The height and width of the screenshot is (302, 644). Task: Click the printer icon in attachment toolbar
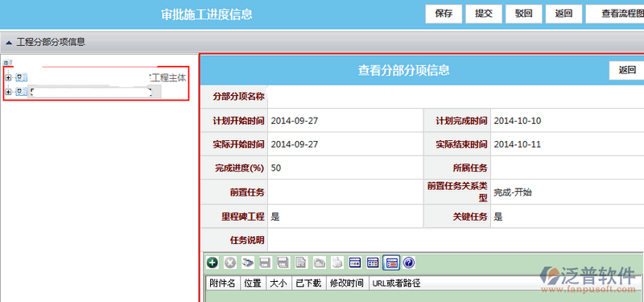pos(336,263)
